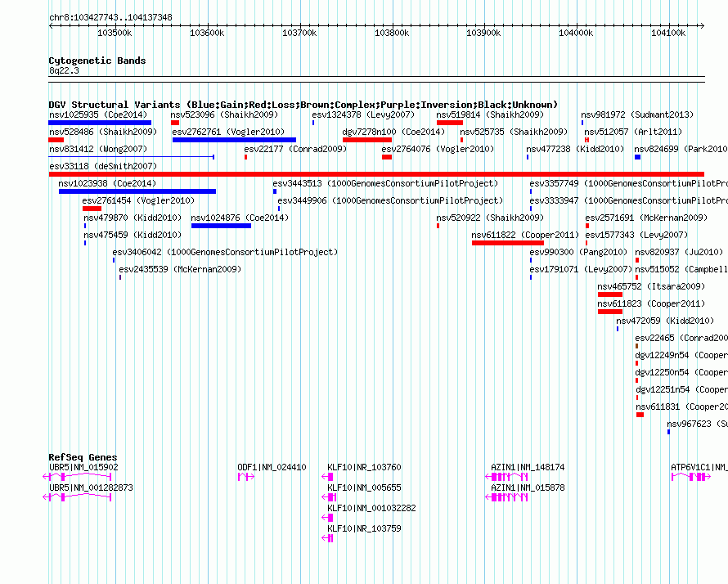Select the esv22177 (Conrad2009) label
The image size is (728, 584).
click(295, 149)
